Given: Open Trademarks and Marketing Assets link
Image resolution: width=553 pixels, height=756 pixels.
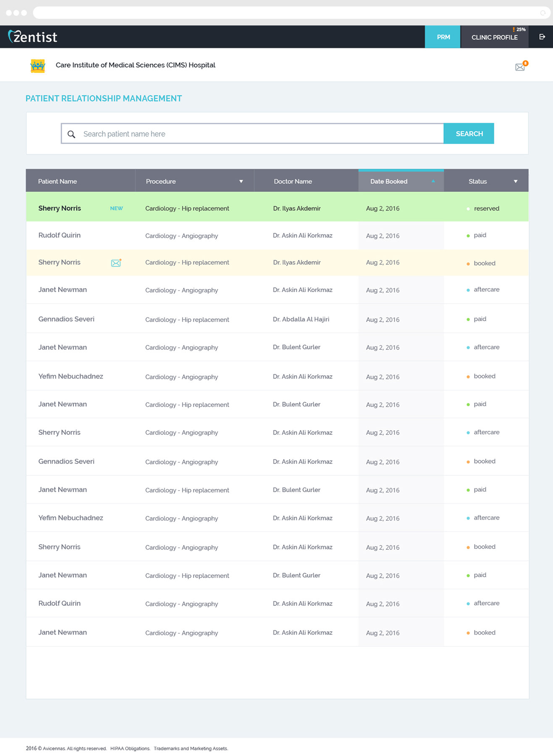Looking at the screenshot, I should tap(191, 748).
